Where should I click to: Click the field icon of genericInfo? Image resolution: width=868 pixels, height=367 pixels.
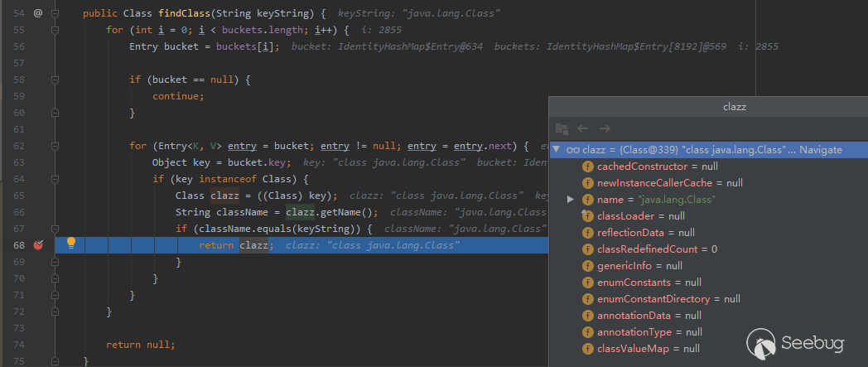tap(588, 266)
